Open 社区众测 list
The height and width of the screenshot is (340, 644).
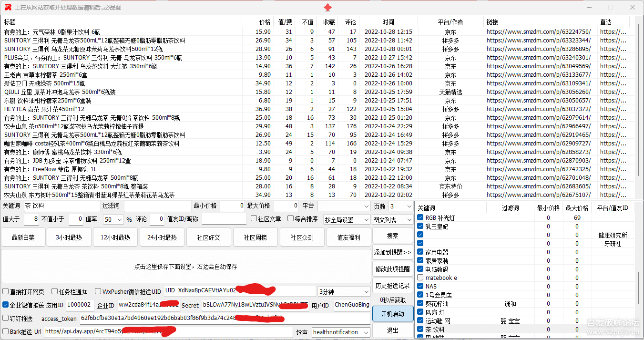tap(301, 237)
